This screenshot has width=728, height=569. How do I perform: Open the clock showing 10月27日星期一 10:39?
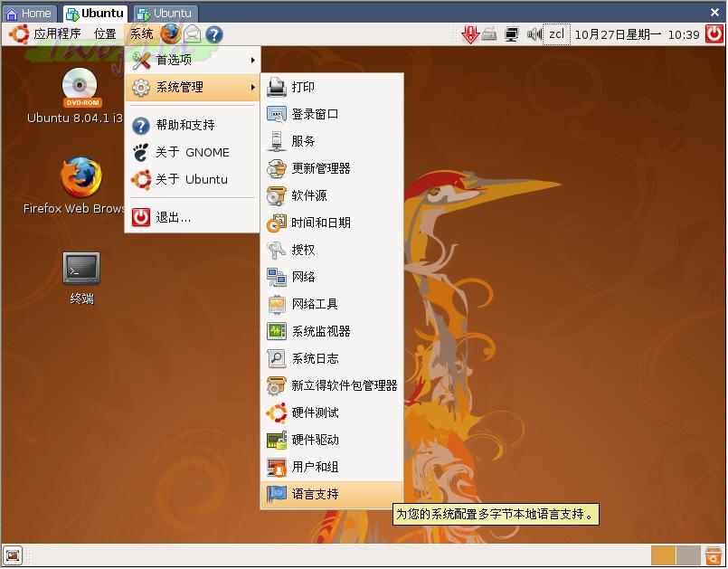coord(637,35)
